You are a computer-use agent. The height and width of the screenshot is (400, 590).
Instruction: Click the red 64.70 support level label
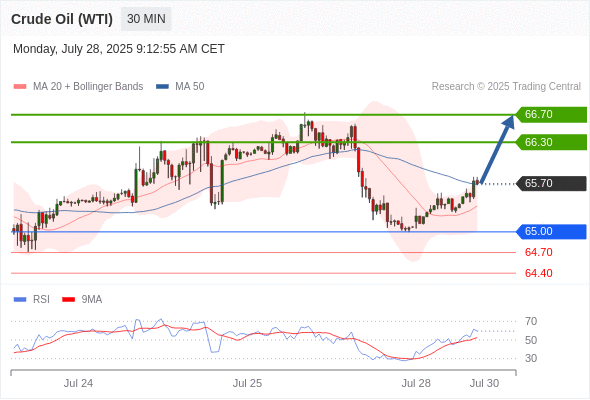(539, 252)
